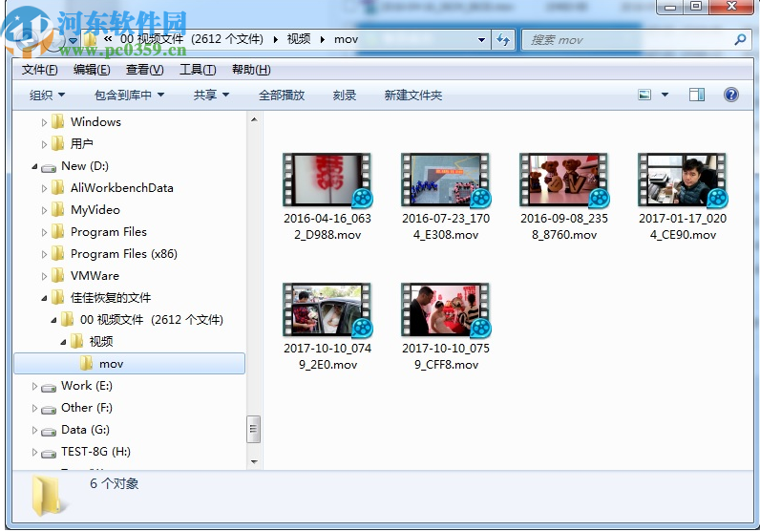Open the 组织 dropdown
The height and width of the screenshot is (532, 760).
(x=47, y=96)
